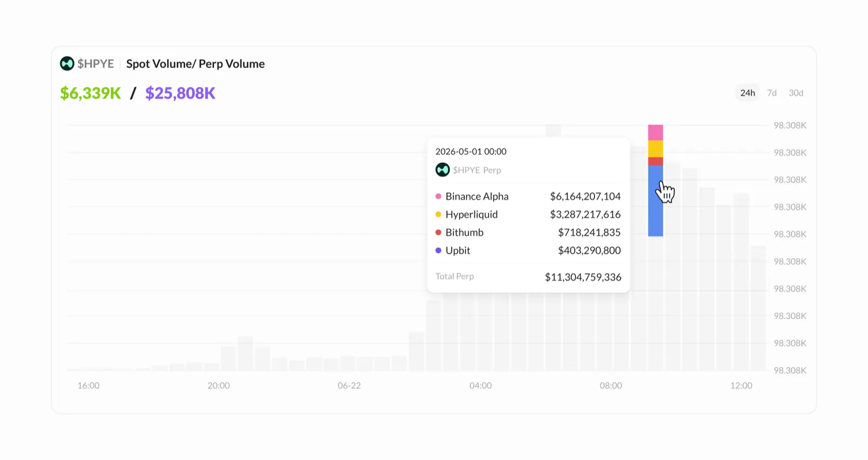Click the 06-22 x-axis date label
The image size is (868, 460).
click(x=349, y=386)
